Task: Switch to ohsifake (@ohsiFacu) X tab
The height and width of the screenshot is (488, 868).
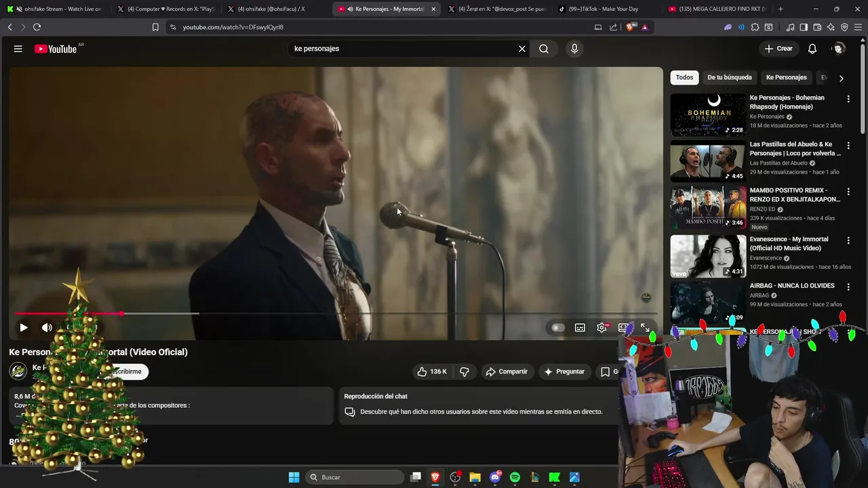Action: [277, 9]
